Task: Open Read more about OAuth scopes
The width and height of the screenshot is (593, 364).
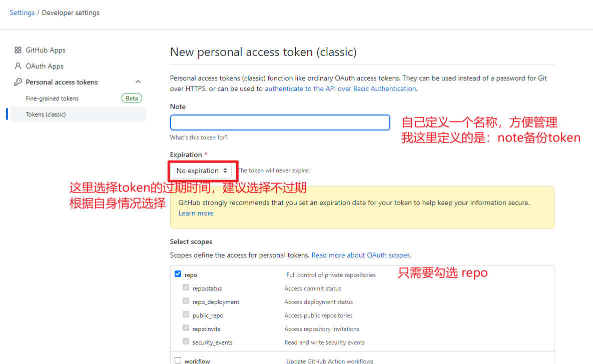Action: click(x=361, y=255)
